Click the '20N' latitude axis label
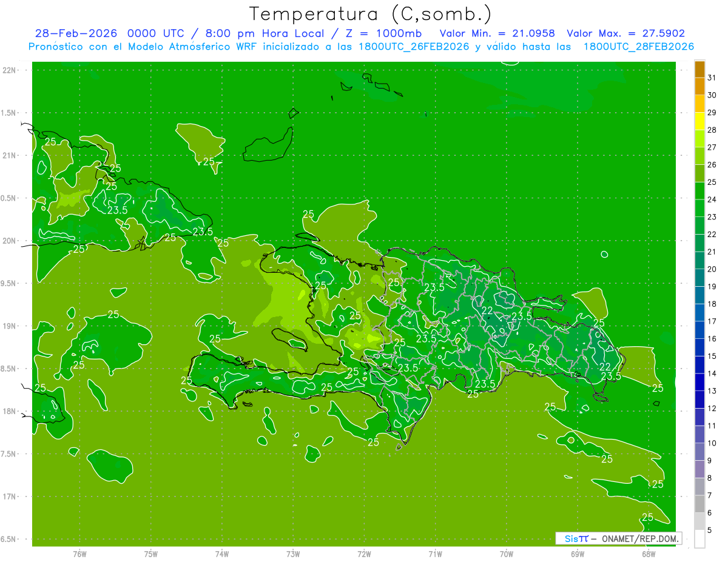 [x=10, y=241]
